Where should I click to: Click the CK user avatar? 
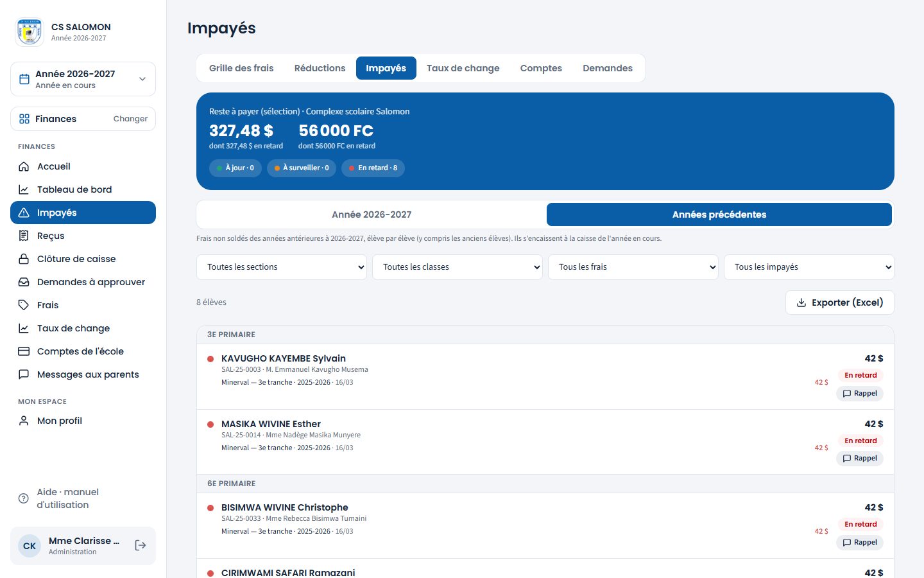[x=30, y=546]
